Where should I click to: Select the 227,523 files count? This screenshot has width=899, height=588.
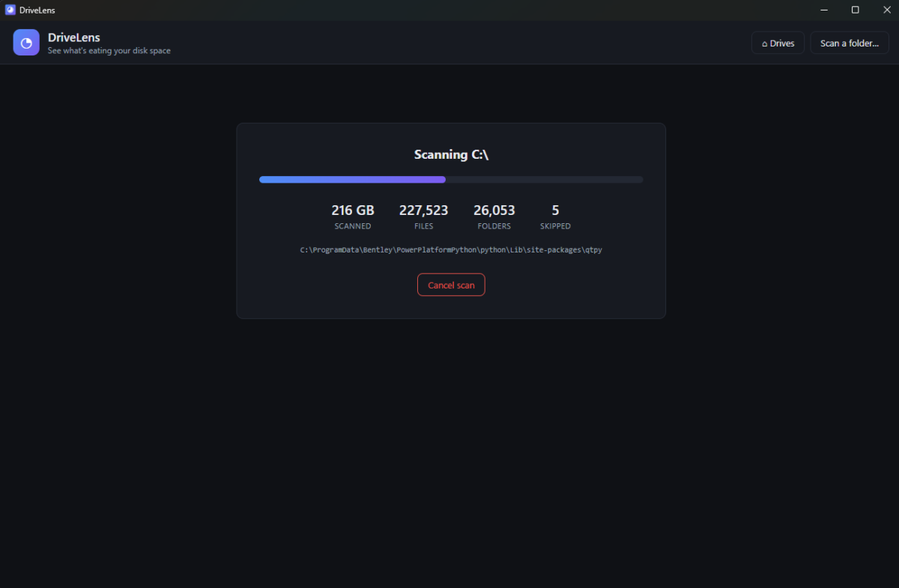click(423, 210)
